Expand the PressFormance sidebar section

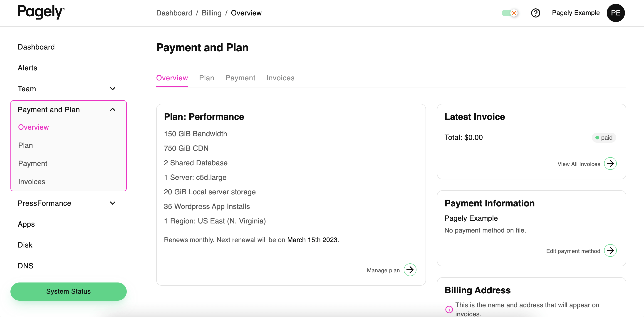coord(112,203)
